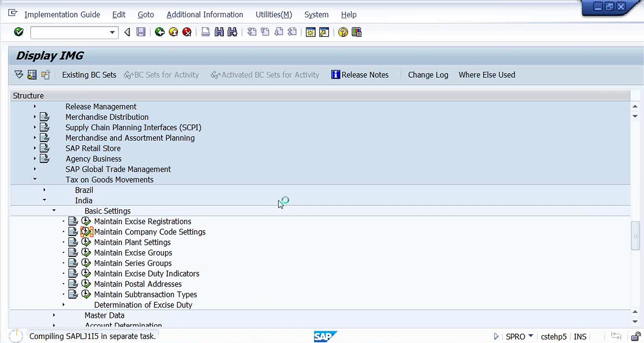Image resolution: width=644 pixels, height=343 pixels.
Task: Click the Generate Shortcut icon
Action: [324, 32]
